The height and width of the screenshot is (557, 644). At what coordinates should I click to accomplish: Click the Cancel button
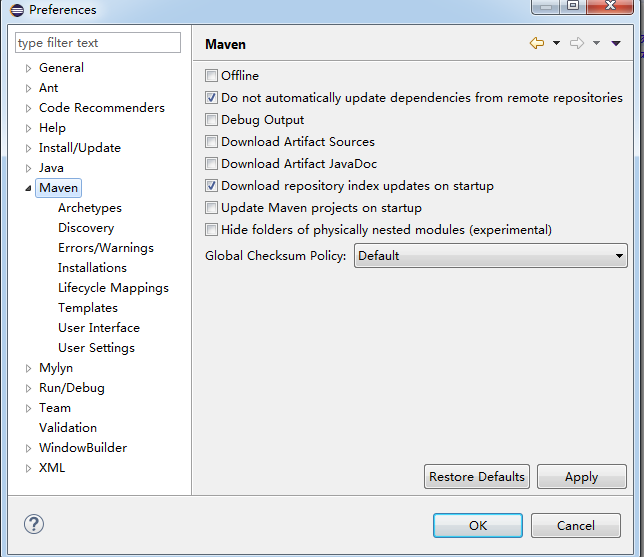click(575, 525)
